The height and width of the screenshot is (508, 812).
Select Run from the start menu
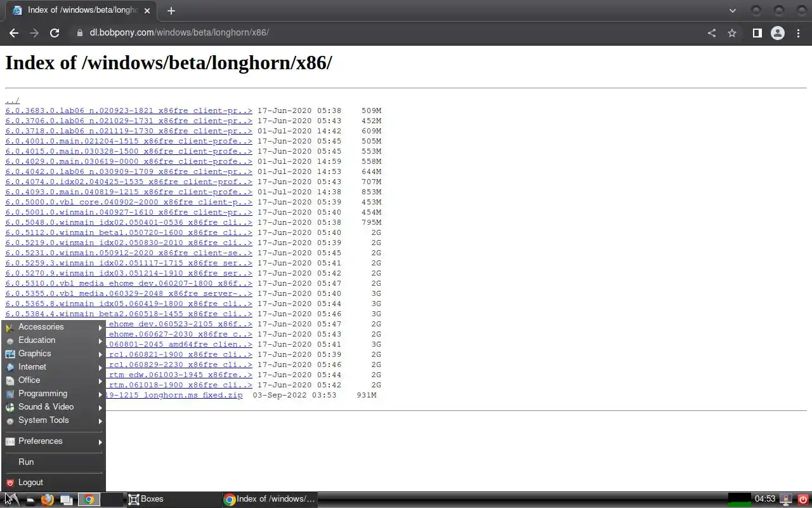click(54, 462)
